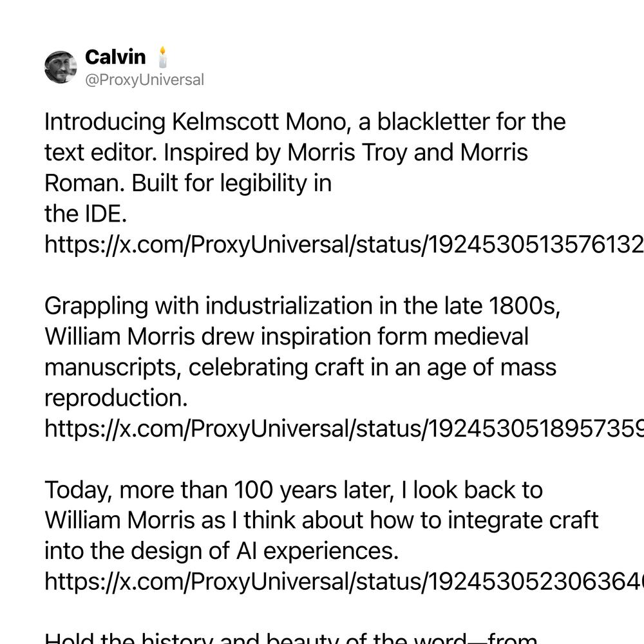Click the phrase Morris Troy
The height and width of the screenshot is (644, 644).
347,153
